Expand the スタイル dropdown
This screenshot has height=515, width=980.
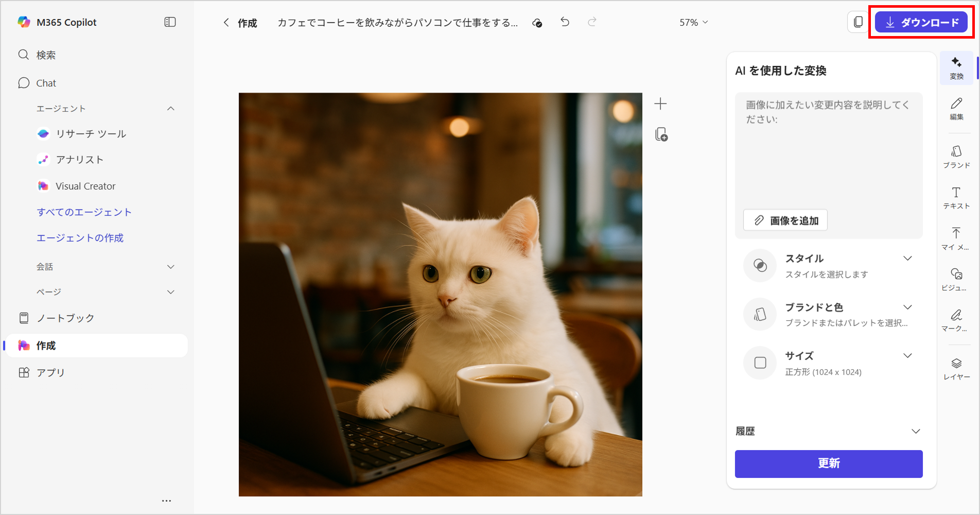(908, 259)
